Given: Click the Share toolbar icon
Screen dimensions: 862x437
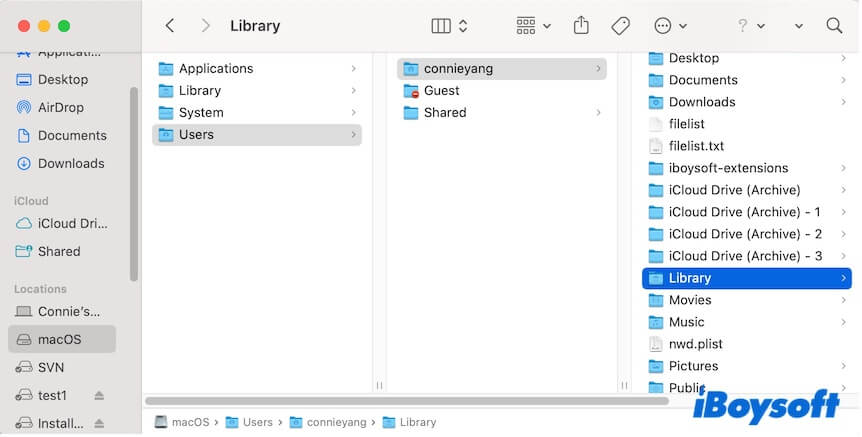Looking at the screenshot, I should point(581,26).
